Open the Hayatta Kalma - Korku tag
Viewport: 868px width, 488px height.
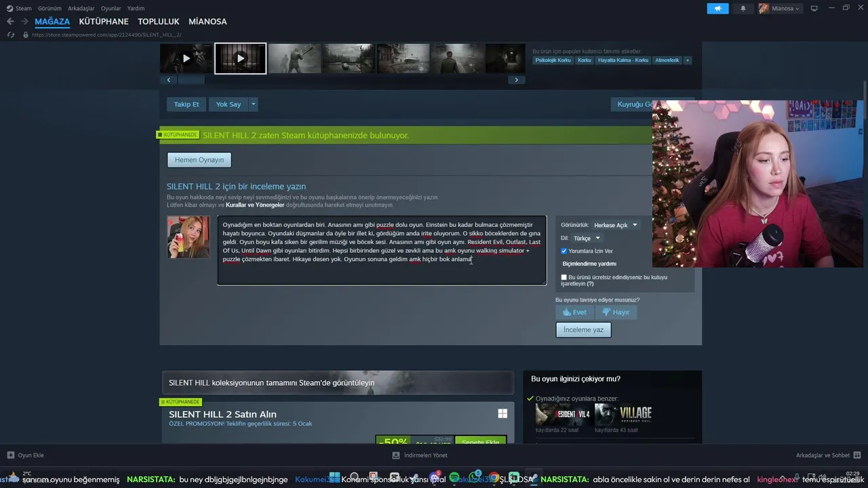click(623, 60)
